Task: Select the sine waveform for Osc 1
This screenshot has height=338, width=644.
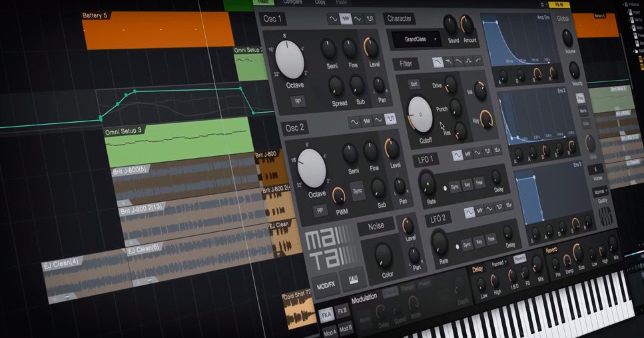Action: (334, 19)
